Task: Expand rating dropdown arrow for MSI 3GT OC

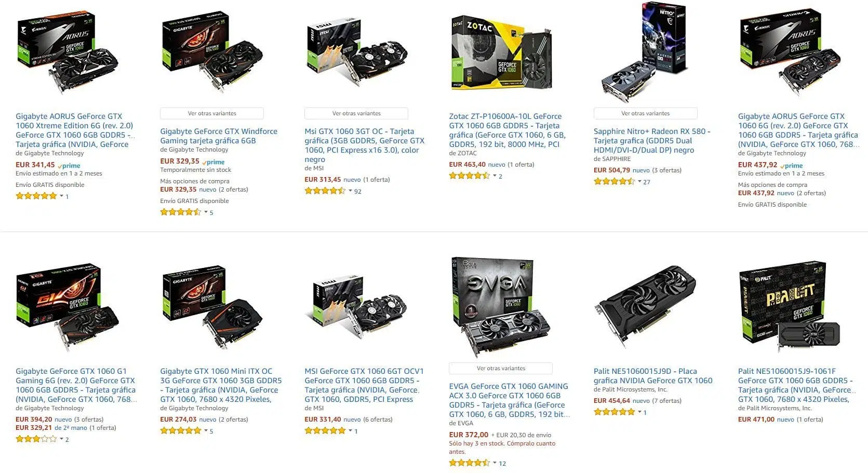Action: (x=350, y=191)
